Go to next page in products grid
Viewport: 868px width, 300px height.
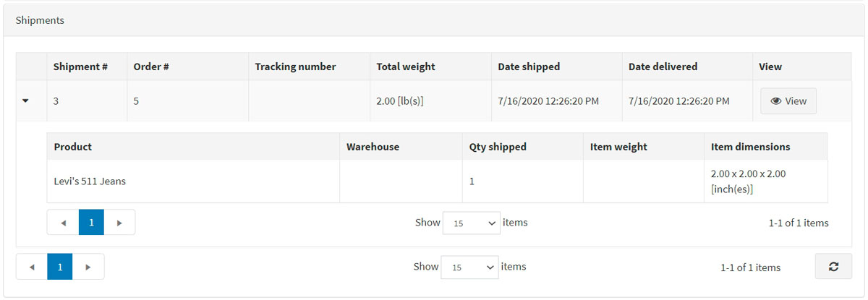pos(119,223)
